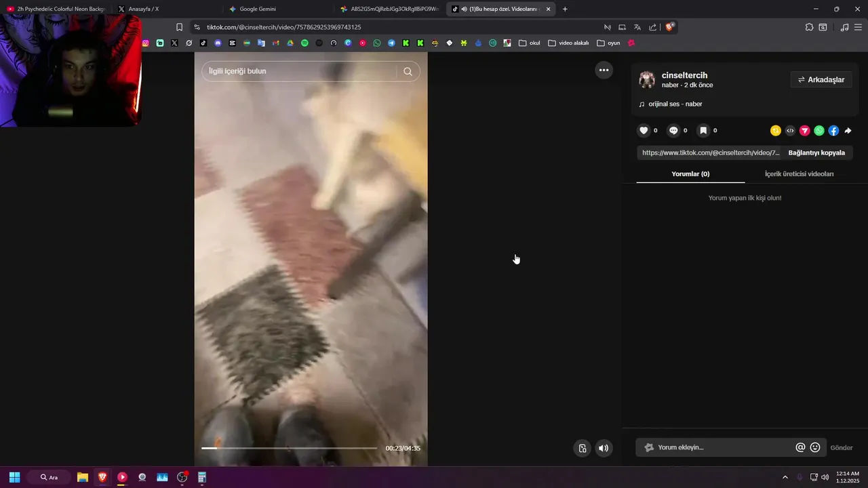This screenshot has width=868, height=488.
Task: Click 'Bağlantıyı kopyala' to copy link
Action: [816, 152]
